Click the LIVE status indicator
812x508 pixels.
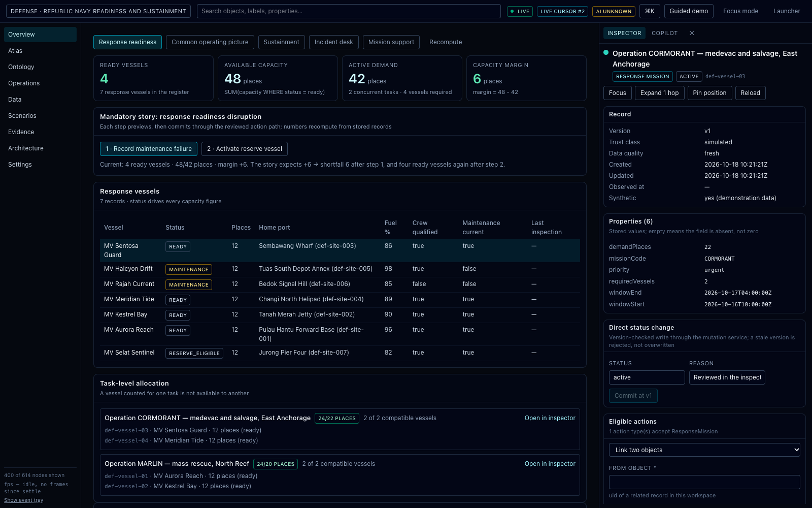tap(520, 11)
